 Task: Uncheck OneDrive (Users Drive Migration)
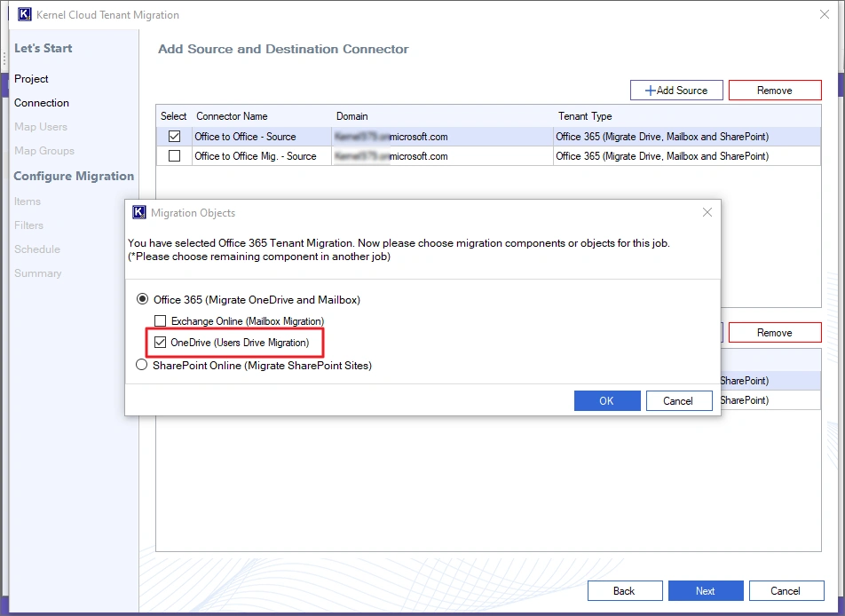pos(161,343)
